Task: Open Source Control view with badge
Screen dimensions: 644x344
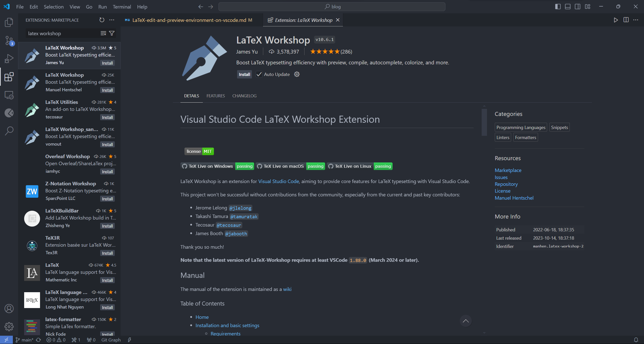Action: coord(9,40)
